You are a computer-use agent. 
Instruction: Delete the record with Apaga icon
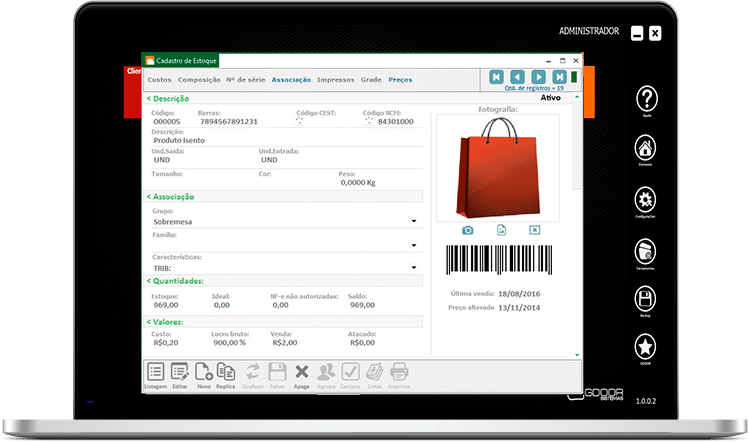(x=302, y=372)
